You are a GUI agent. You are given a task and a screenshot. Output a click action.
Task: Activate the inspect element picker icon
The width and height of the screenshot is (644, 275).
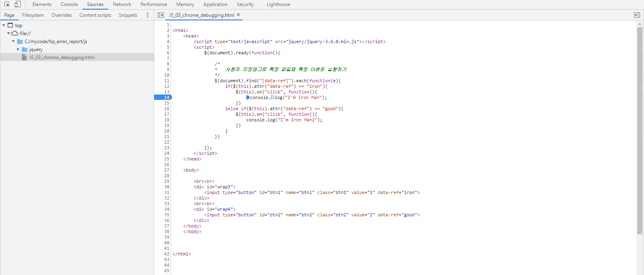[7, 4]
